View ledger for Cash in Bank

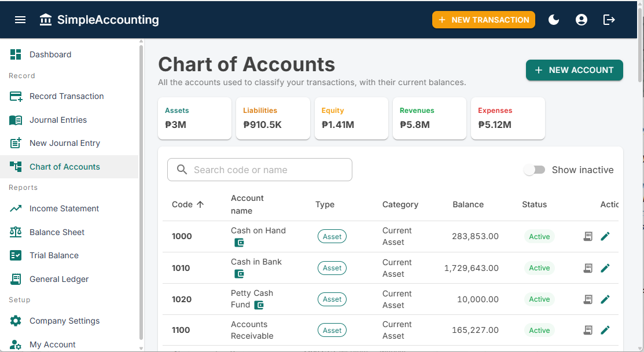pyautogui.click(x=588, y=268)
